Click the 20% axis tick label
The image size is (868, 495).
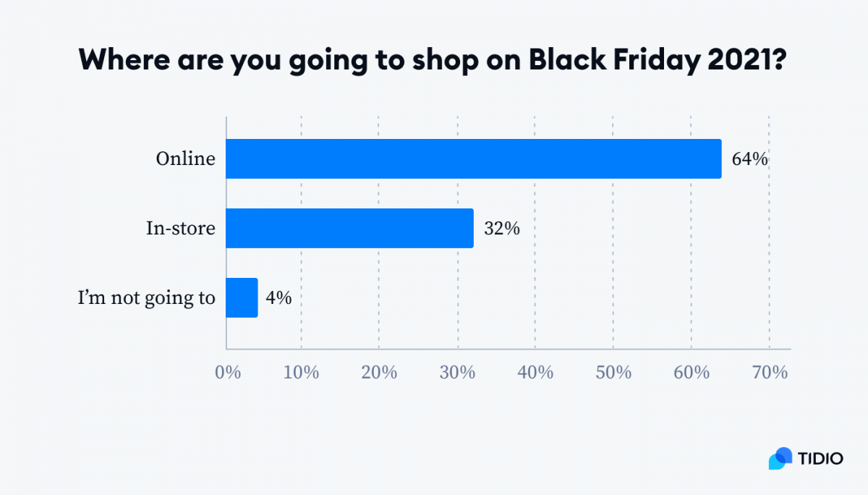tap(380, 373)
